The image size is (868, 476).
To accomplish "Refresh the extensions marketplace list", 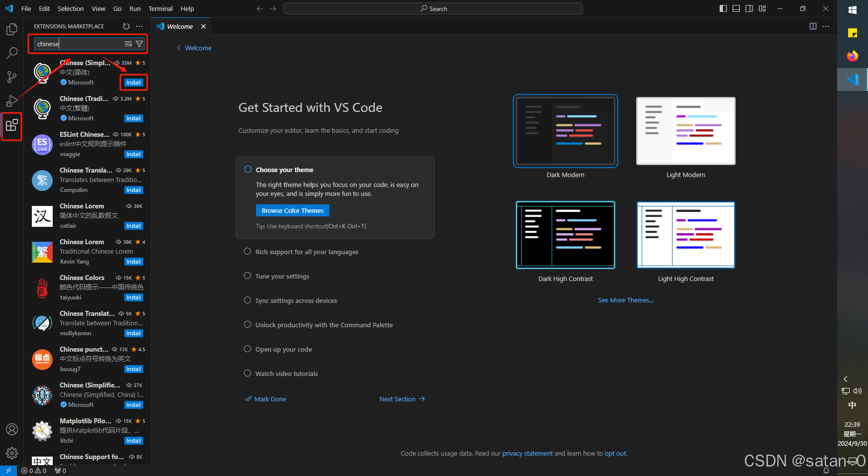I will (x=126, y=26).
